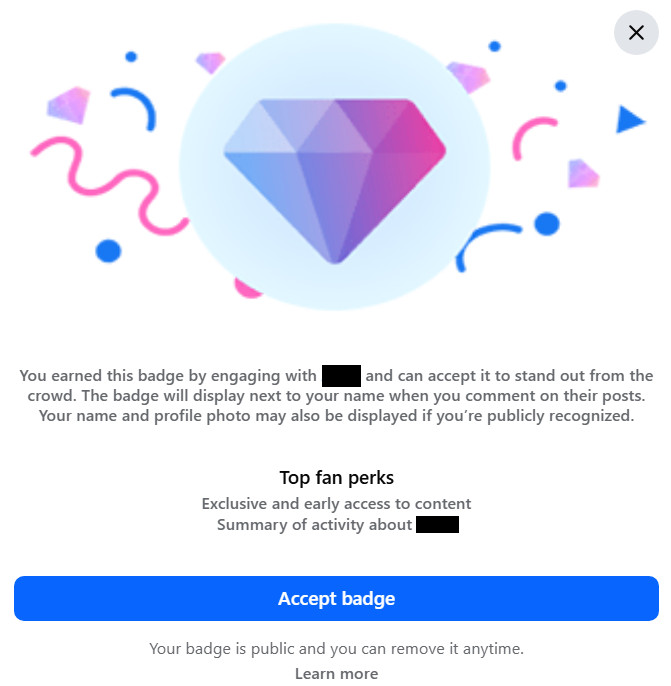
Task: Click the large blue dot at lower left
Action: (x=108, y=251)
